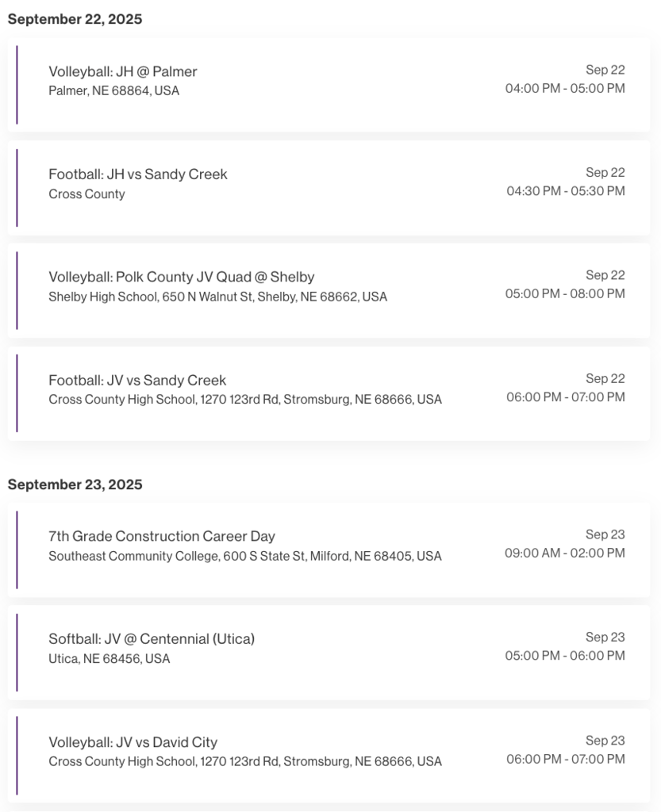Click the Cross County location under JH football
Image resolution: width=661 pixels, height=812 pixels.
point(86,194)
